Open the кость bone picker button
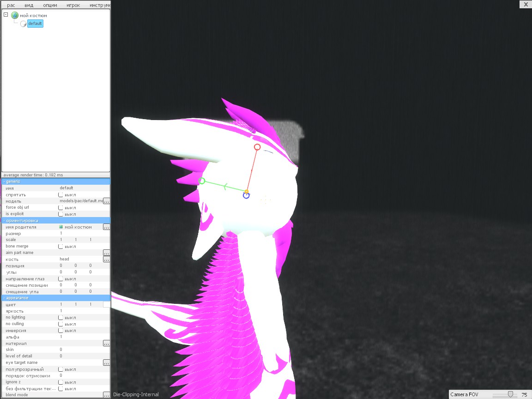This screenshot has height=399, width=532. pyautogui.click(x=107, y=259)
